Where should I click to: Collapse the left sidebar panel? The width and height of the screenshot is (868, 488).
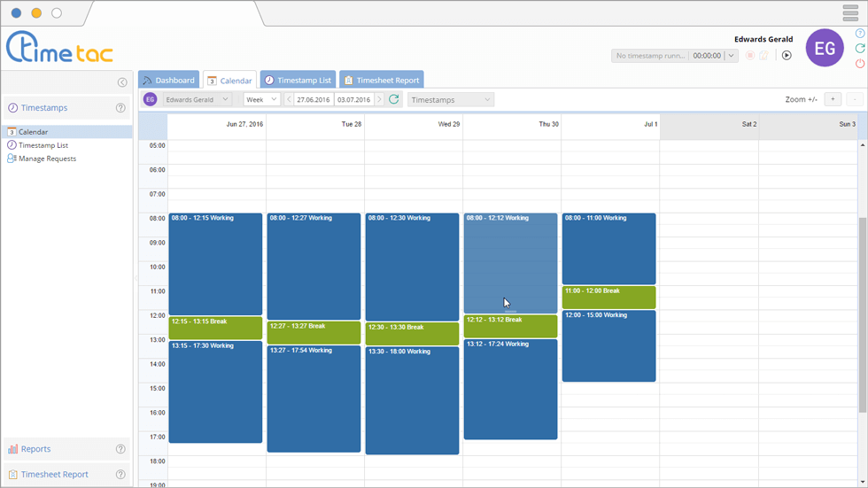tap(122, 82)
